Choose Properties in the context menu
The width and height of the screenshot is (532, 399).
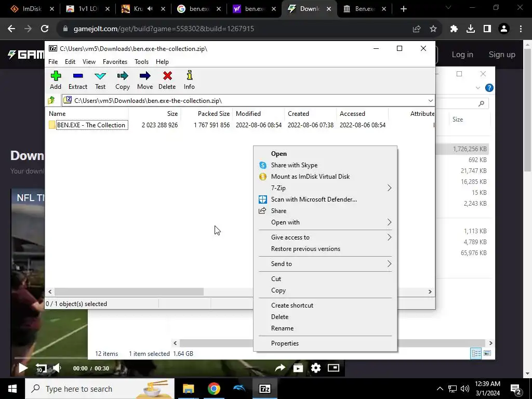tap(325, 343)
